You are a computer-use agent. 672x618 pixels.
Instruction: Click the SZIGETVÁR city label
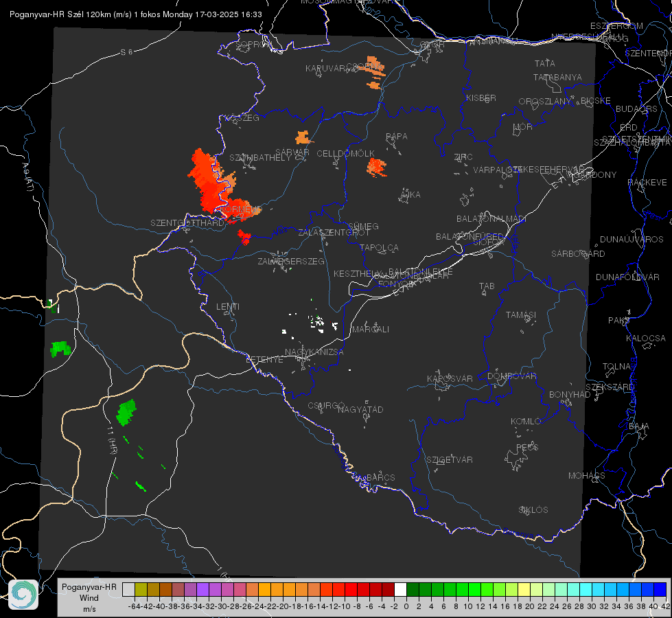pyautogui.click(x=449, y=460)
